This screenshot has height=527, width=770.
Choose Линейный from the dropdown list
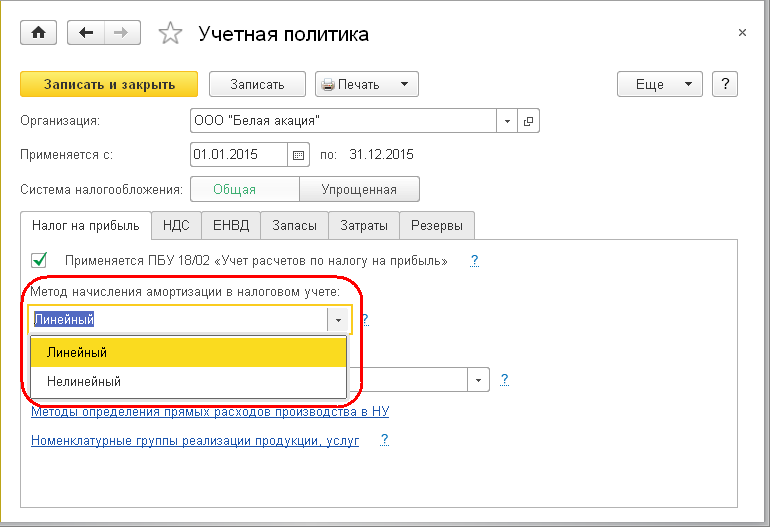coord(189,352)
